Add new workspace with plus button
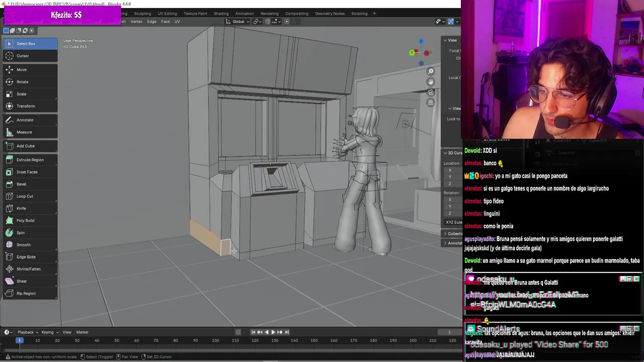Viewport: 644px width, 362px height. [x=374, y=14]
